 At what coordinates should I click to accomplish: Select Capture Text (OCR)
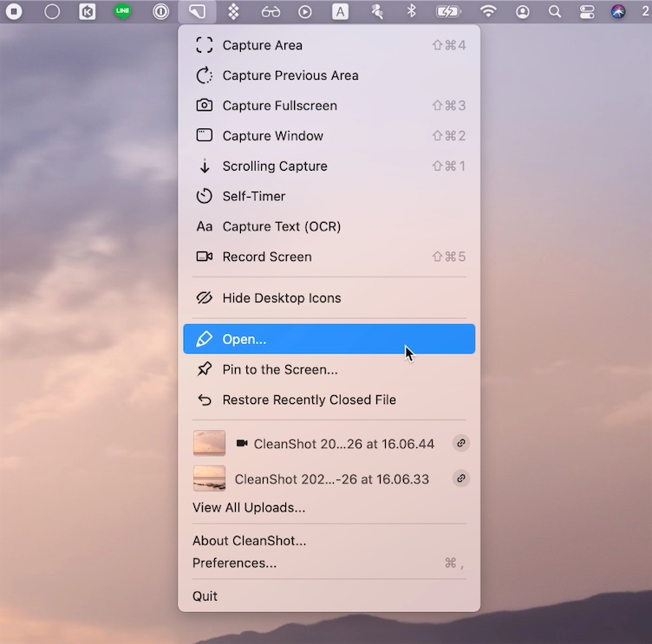[x=329, y=226]
